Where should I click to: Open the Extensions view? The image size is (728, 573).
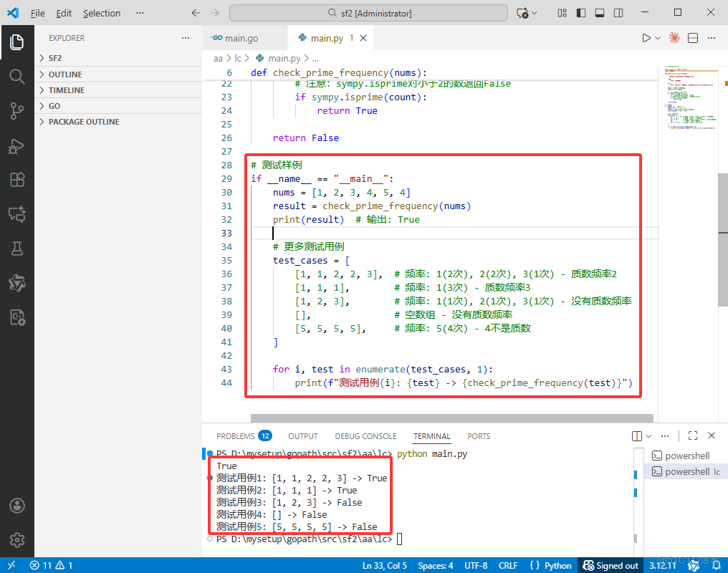pyautogui.click(x=16, y=180)
